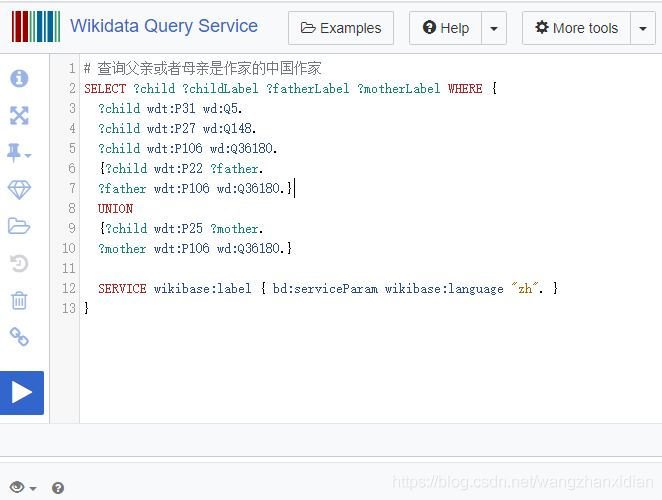The height and width of the screenshot is (500, 662).
Task: Click the open folder load icon
Action: [x=19, y=226]
